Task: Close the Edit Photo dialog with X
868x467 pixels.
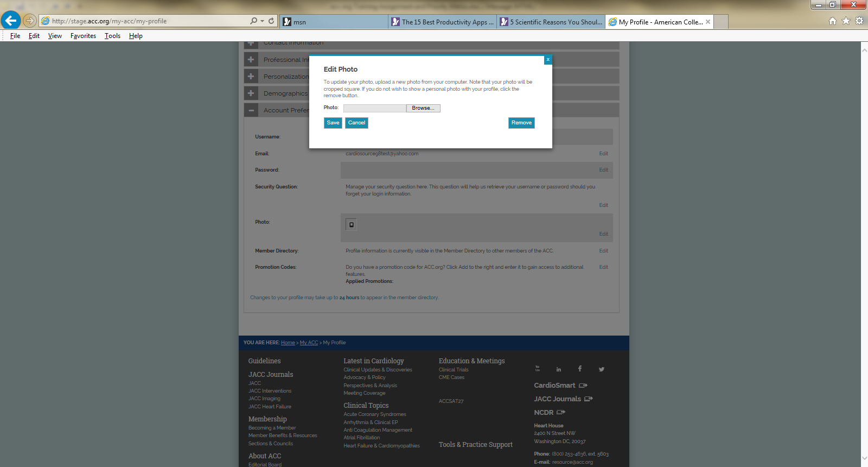Action: [x=548, y=59]
